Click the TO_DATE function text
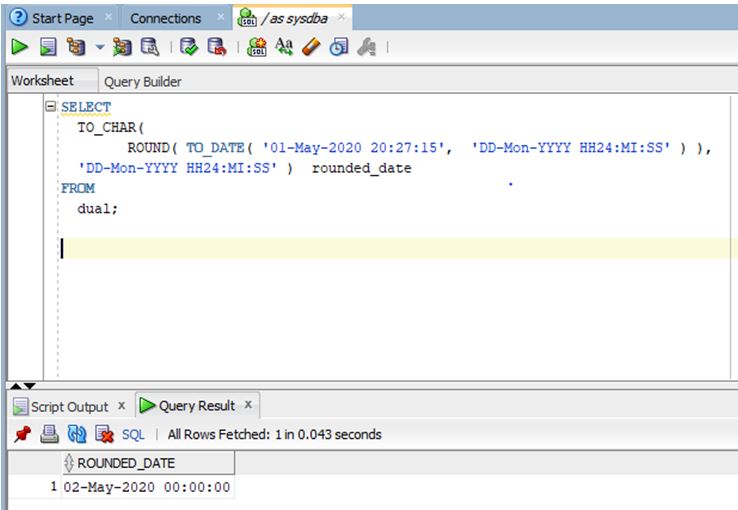Image resolution: width=738 pixels, height=510 pixels. 215,148
